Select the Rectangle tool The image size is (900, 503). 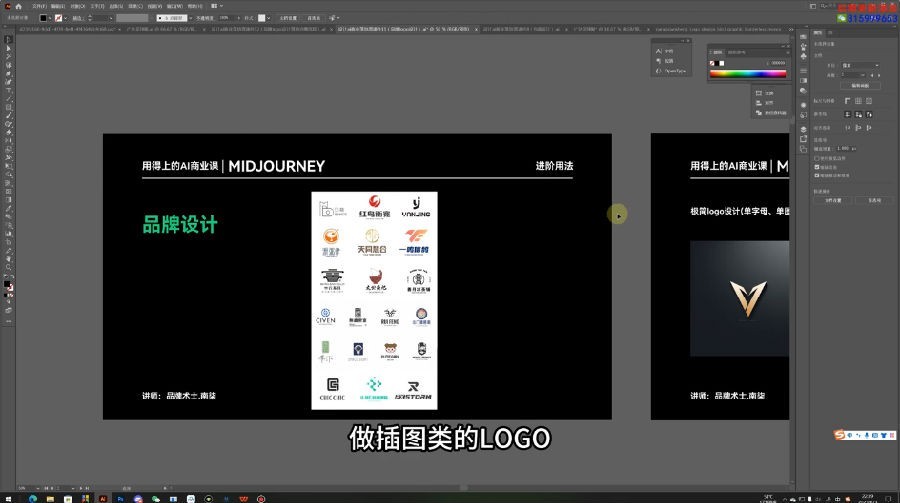click(8, 107)
